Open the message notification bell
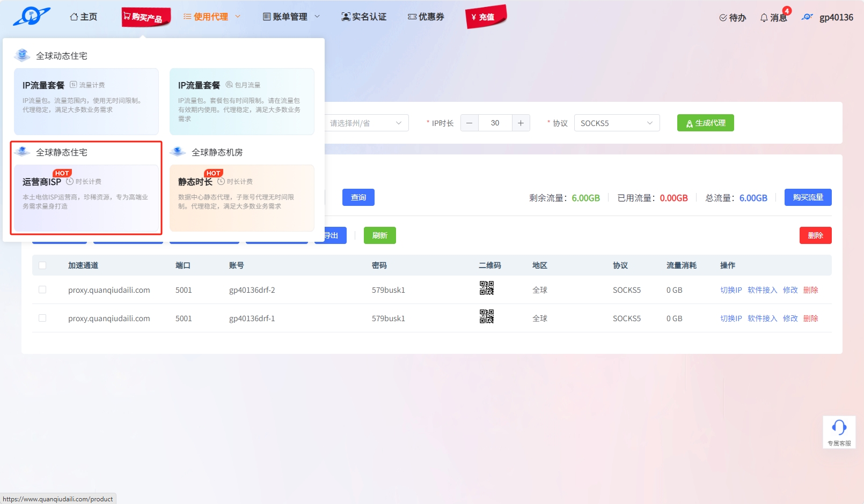The height and width of the screenshot is (504, 864). tap(764, 18)
